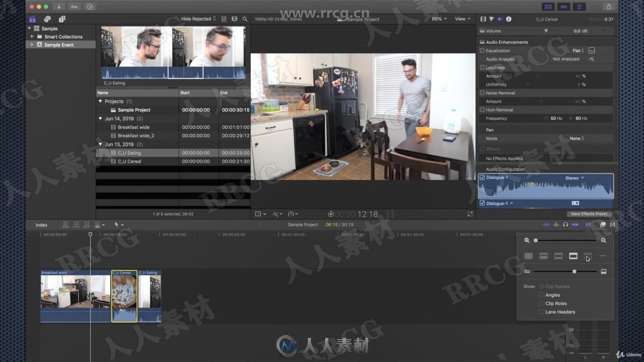644x362 pixels.
Task: Open the Stereo channel configuration dropdown
Action: 575,177
